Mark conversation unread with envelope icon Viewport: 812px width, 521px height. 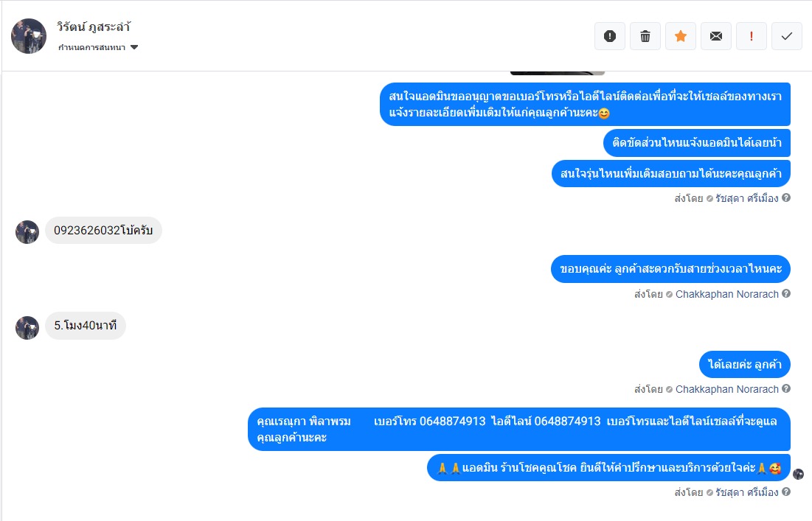[715, 36]
